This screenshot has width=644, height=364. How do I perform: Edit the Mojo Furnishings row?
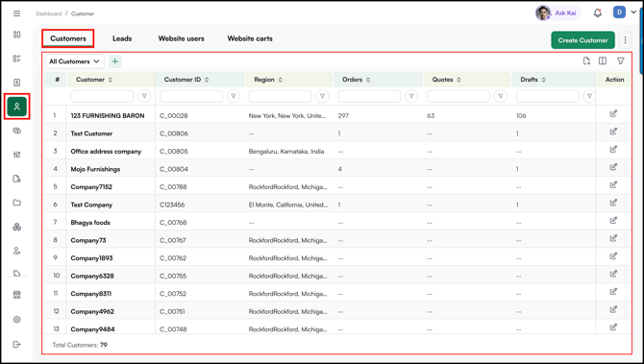click(x=613, y=167)
